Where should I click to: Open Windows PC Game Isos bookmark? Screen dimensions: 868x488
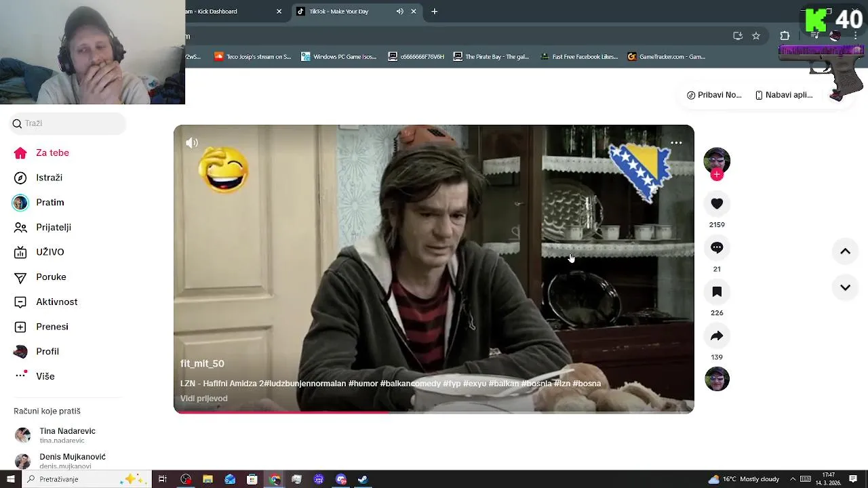pos(338,57)
